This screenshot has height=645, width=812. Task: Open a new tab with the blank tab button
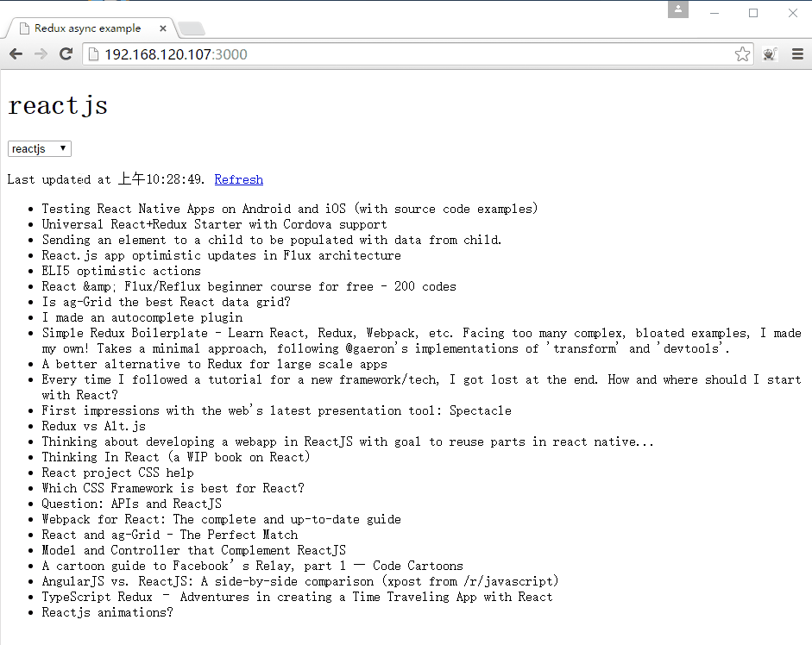[x=192, y=28]
